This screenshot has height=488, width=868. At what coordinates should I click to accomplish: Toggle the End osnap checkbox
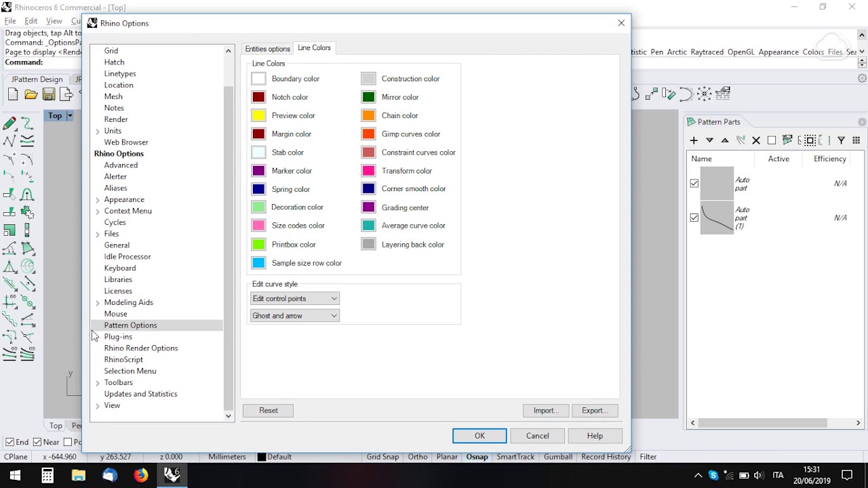(x=9, y=442)
